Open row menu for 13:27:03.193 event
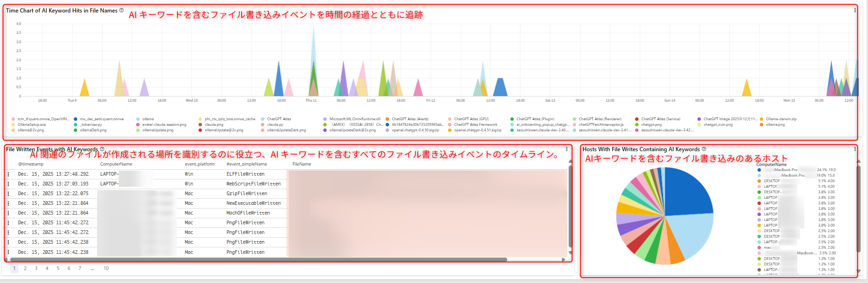Screen dimensions: 868x283 click(8, 184)
